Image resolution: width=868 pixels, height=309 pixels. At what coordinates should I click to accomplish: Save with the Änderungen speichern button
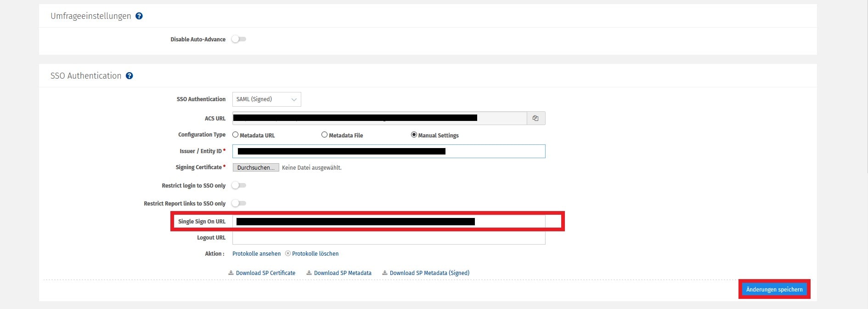pos(774,289)
